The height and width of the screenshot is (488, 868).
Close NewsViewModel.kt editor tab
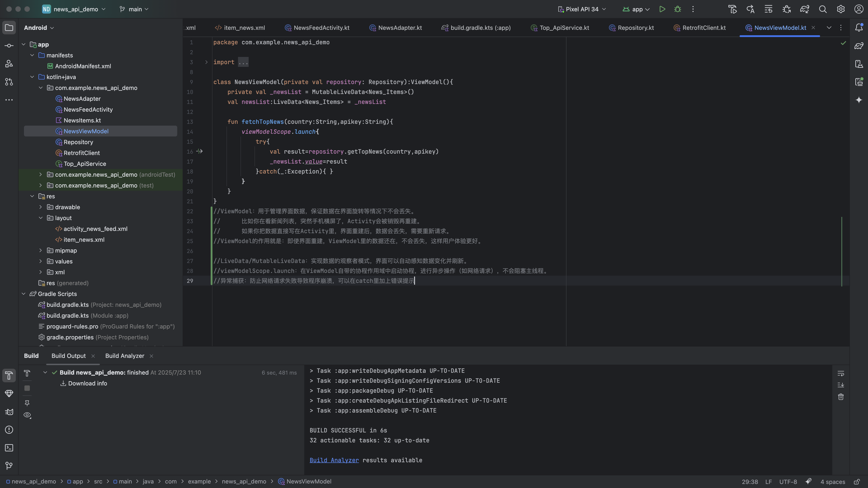coord(814,28)
